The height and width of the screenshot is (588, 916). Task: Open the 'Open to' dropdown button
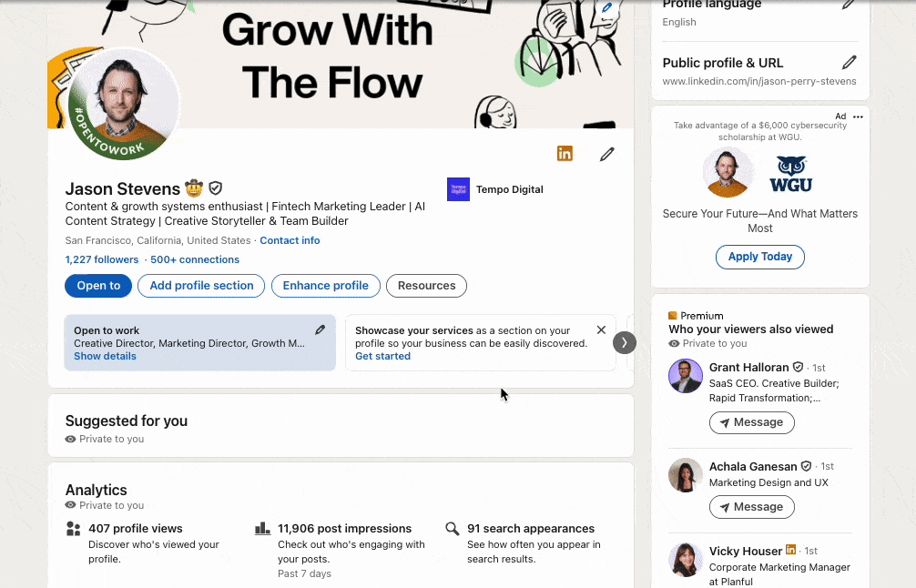pos(98,286)
